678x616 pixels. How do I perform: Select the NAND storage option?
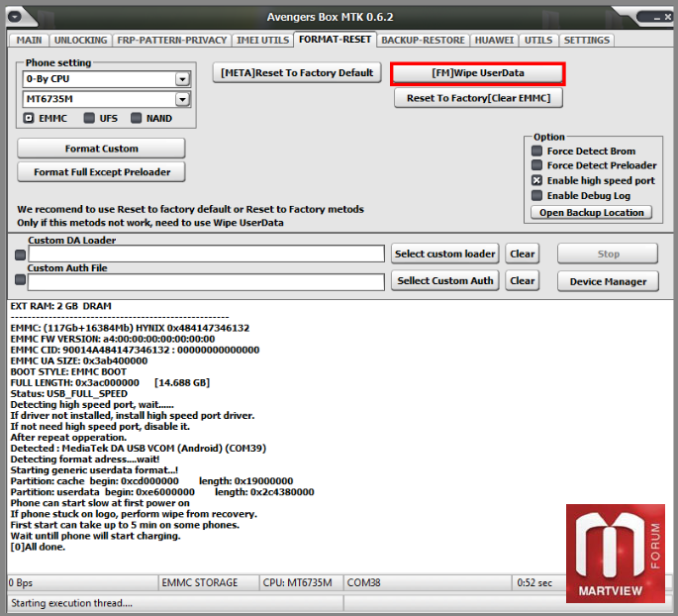pos(136,118)
